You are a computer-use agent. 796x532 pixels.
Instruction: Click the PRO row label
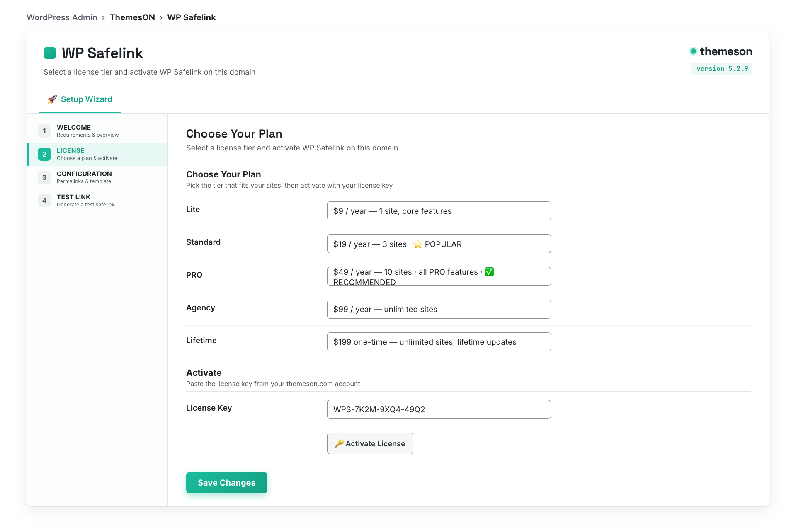click(x=194, y=275)
